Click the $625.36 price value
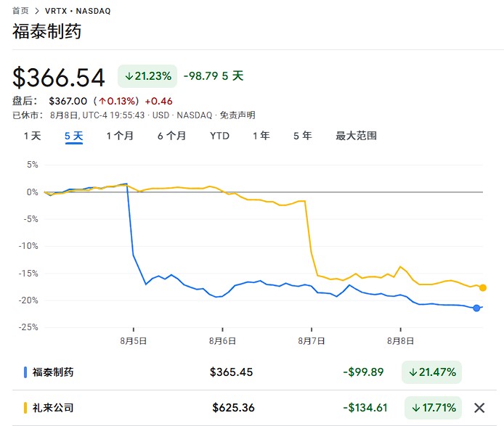 [x=233, y=408]
